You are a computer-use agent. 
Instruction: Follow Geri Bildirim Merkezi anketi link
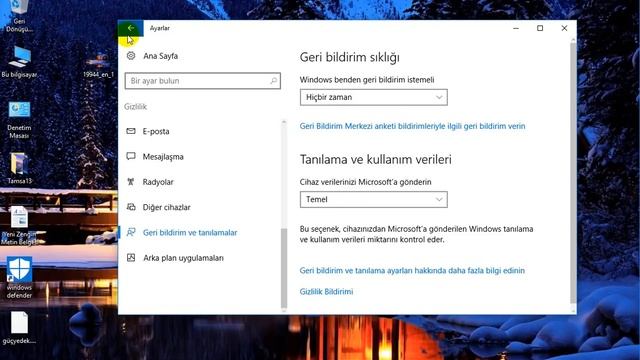(412, 126)
